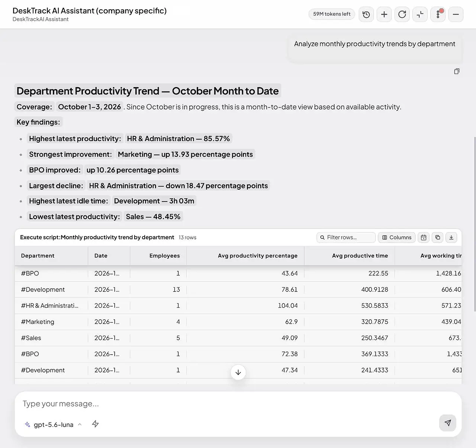Click the 13 rows count label

click(x=187, y=237)
